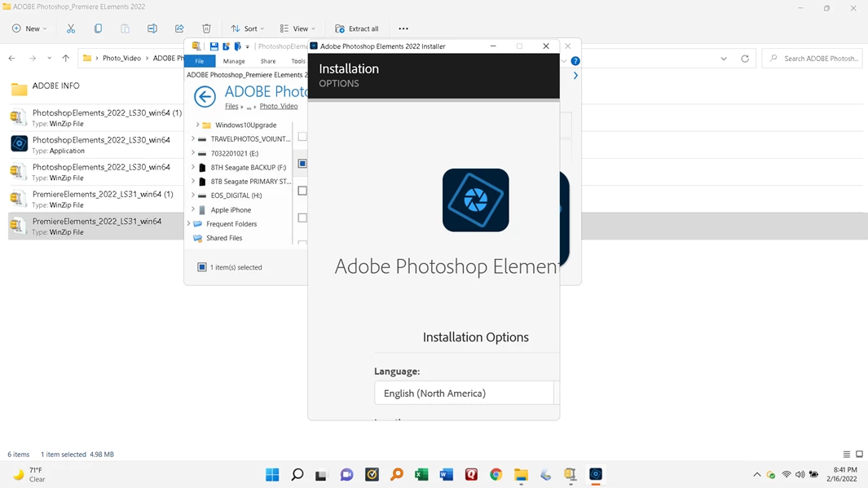Open the View dropdown in Explorer

tap(297, 29)
